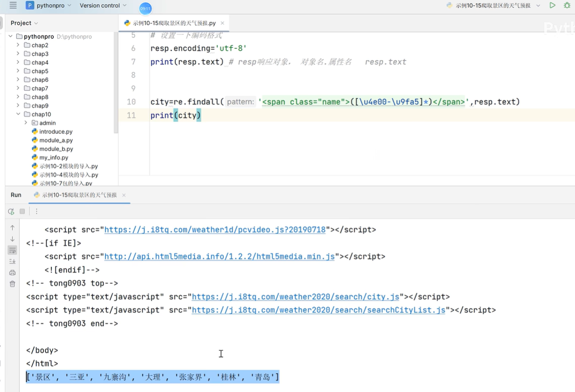The height and width of the screenshot is (392, 575).
Task: Stop the running process
Action: [22, 211]
